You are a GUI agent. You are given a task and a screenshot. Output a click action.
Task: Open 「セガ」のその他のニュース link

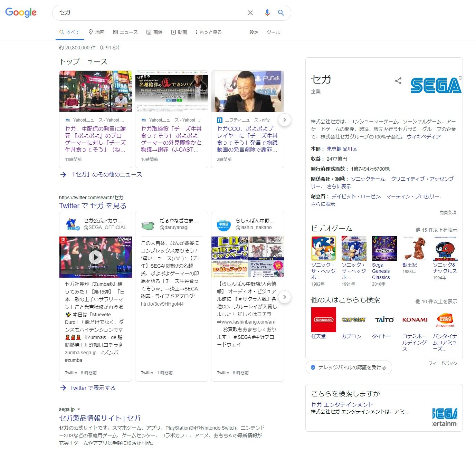click(x=106, y=175)
